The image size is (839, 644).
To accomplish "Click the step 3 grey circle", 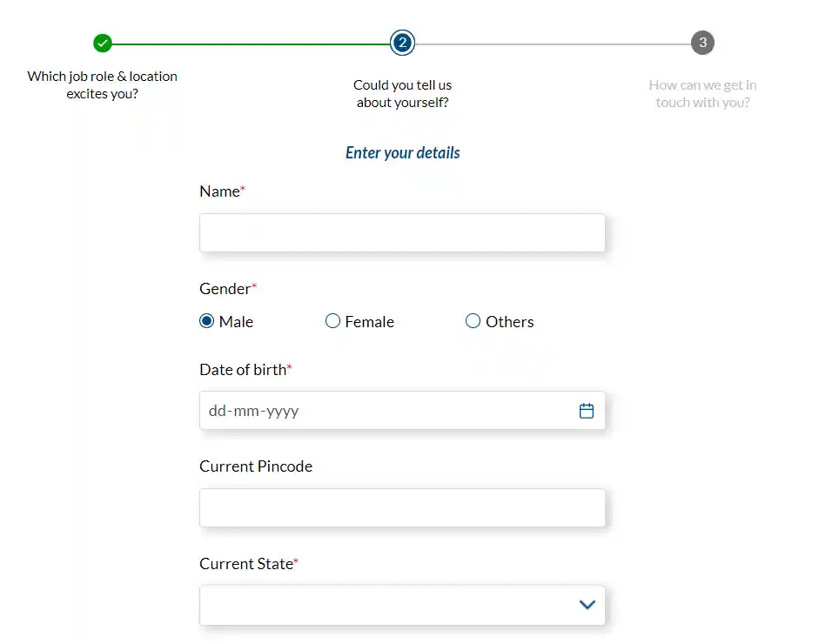I will point(702,43).
